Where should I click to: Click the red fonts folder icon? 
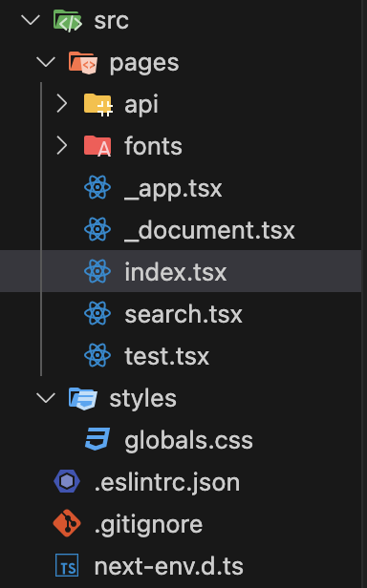97,146
